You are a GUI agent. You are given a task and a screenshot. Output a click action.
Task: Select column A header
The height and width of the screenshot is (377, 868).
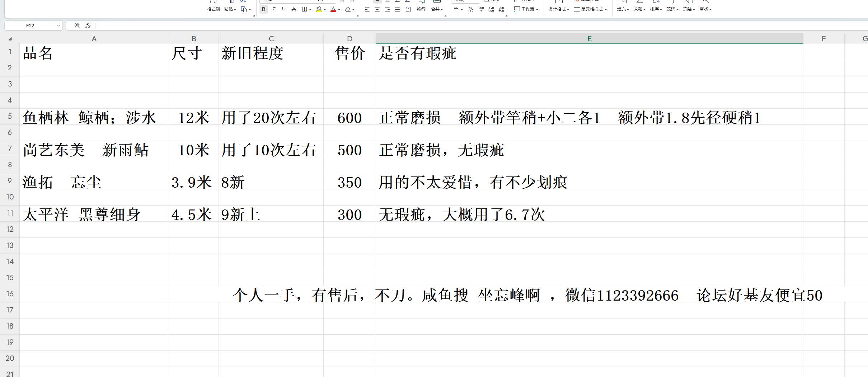pos(94,39)
